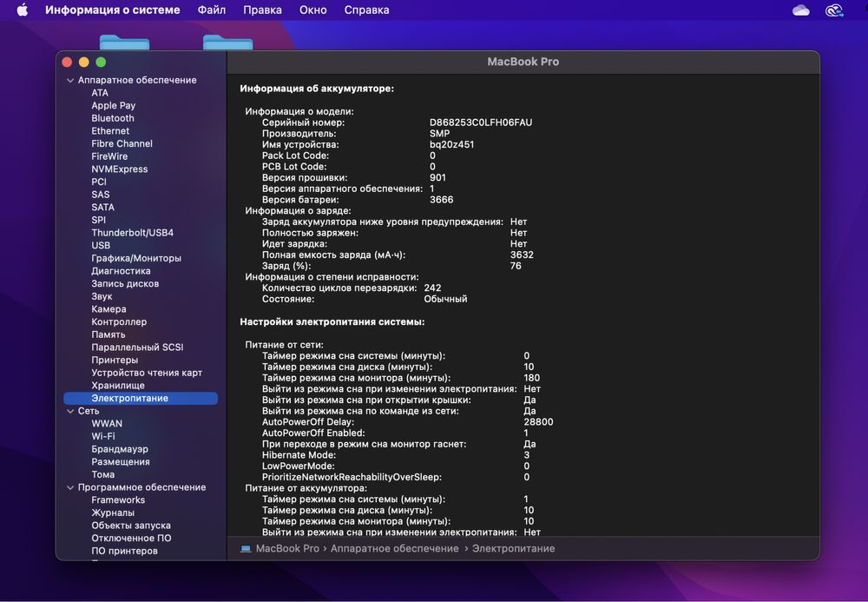Screen dimensions: 868x602
Task: Select Ethernet in the sidebar
Action: (110, 131)
